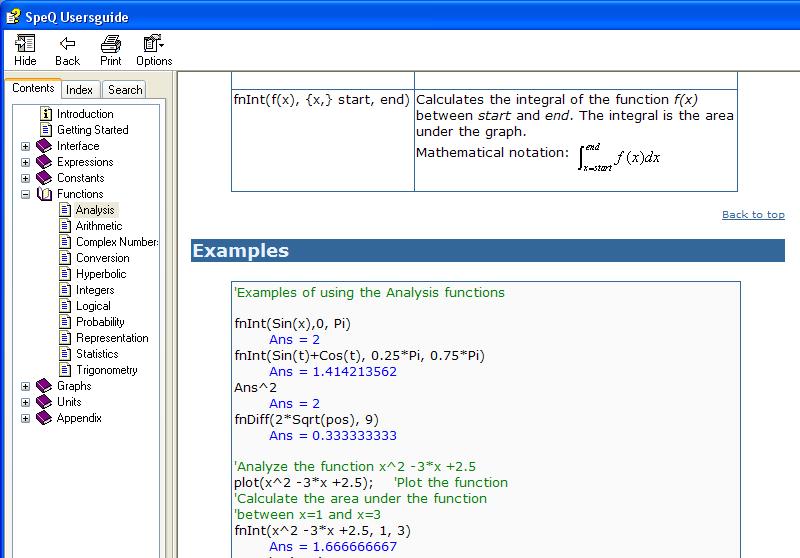Click the Logical page icon
800x558 pixels.
point(65,306)
